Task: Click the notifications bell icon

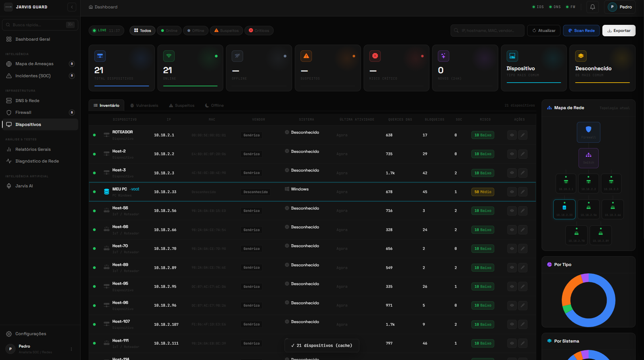Action: click(592, 7)
